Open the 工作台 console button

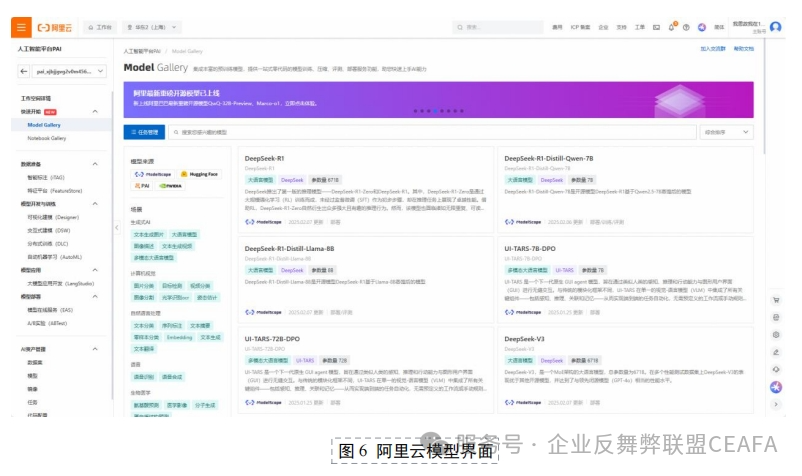coord(100,27)
